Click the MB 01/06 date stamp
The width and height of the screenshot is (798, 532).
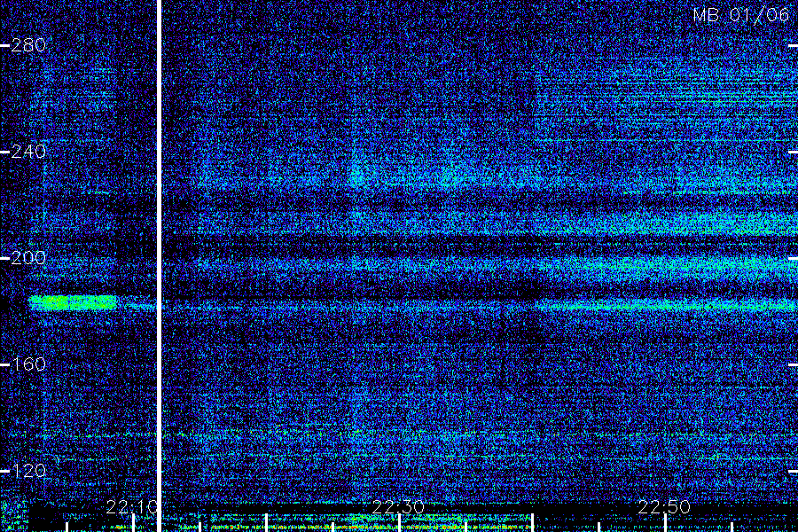(x=741, y=15)
